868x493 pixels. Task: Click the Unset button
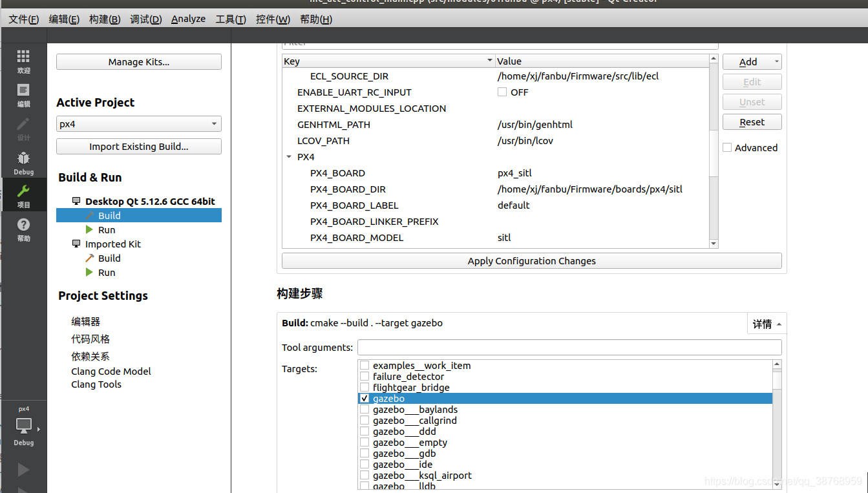pyautogui.click(x=752, y=101)
